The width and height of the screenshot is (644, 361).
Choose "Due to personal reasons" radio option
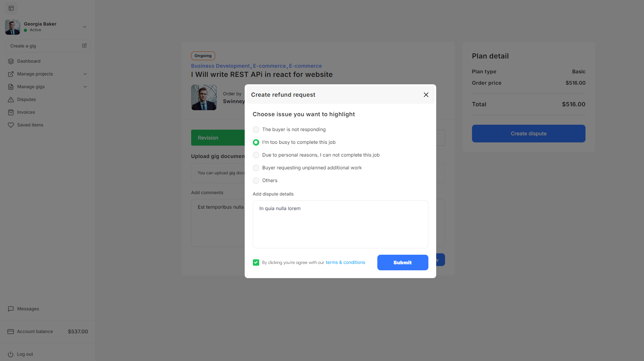tap(256, 155)
